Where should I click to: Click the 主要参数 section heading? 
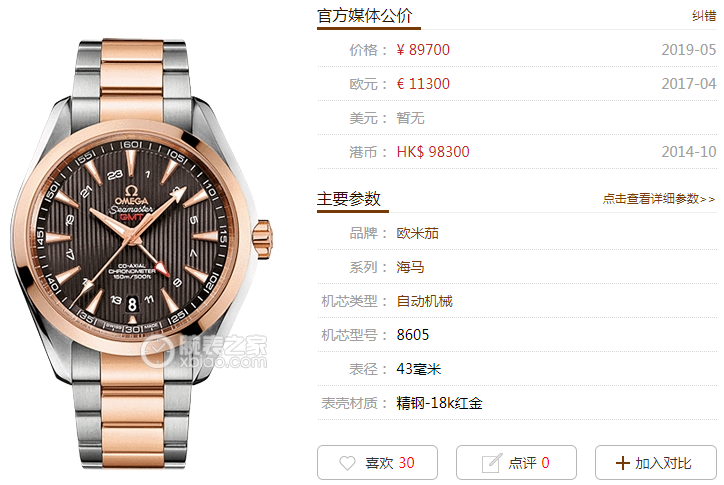[x=349, y=199]
